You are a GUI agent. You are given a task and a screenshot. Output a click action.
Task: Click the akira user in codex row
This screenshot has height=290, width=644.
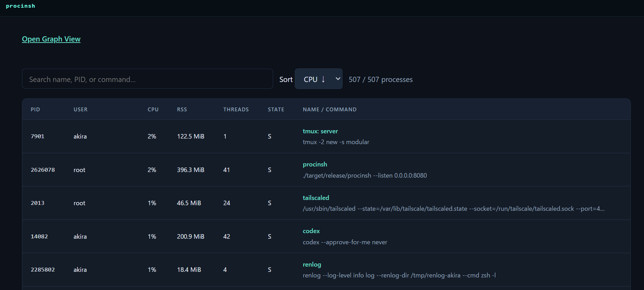click(80, 237)
